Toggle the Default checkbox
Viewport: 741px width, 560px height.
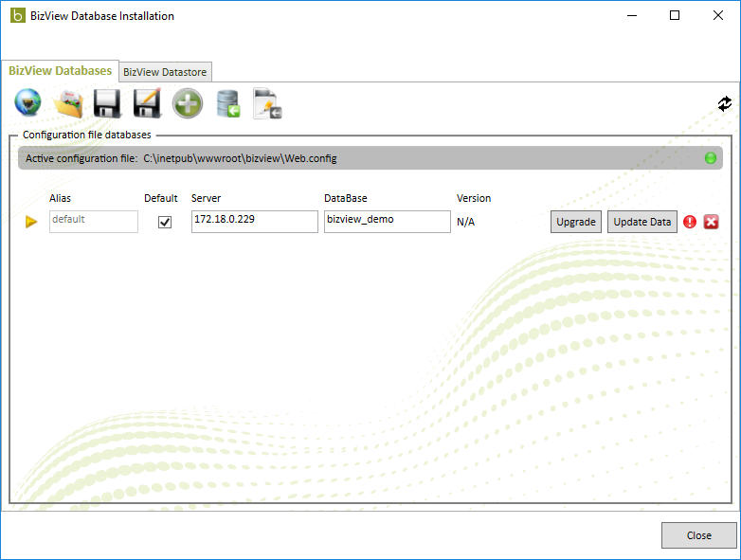[x=165, y=222]
